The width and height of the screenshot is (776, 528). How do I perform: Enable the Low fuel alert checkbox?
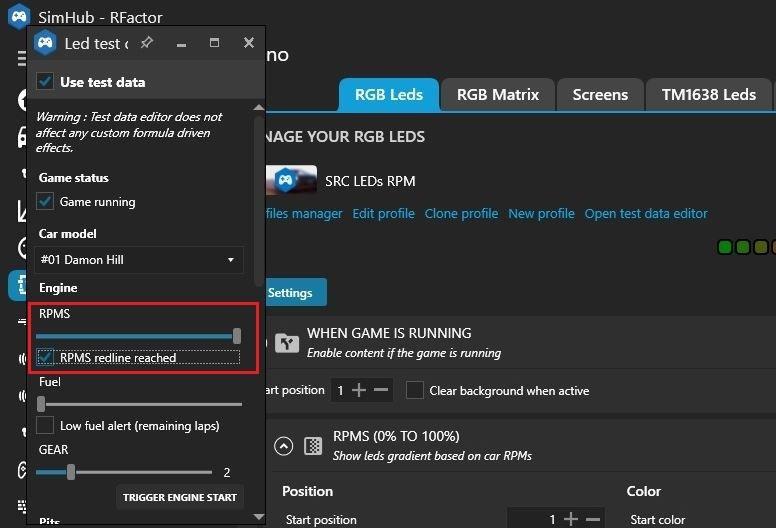[x=45, y=426]
